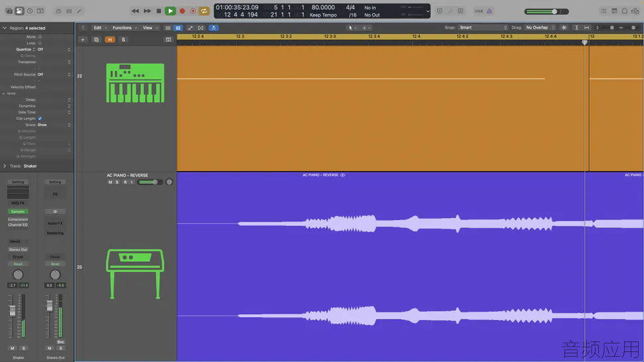
Task: Click the Rewind transport button
Action: pos(135,11)
